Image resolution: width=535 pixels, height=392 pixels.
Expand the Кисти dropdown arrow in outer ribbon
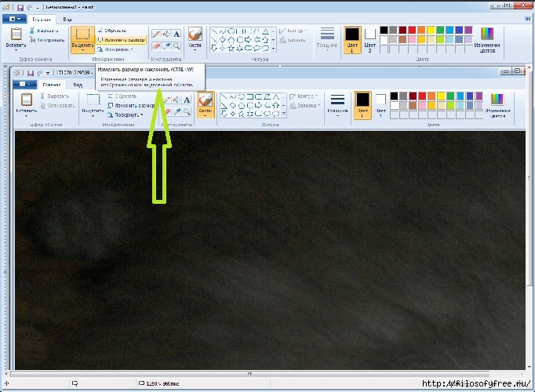point(195,50)
